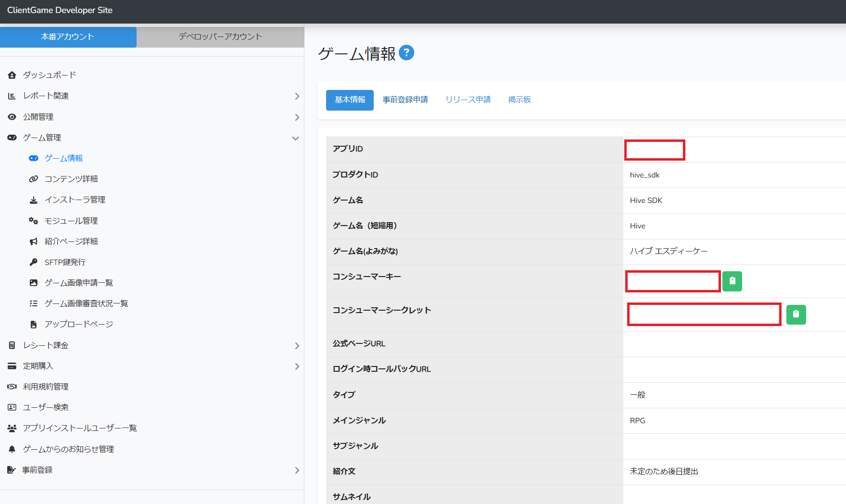Click the ハイブ エスディーケー reading value
The height and width of the screenshot is (504, 846).
click(669, 251)
